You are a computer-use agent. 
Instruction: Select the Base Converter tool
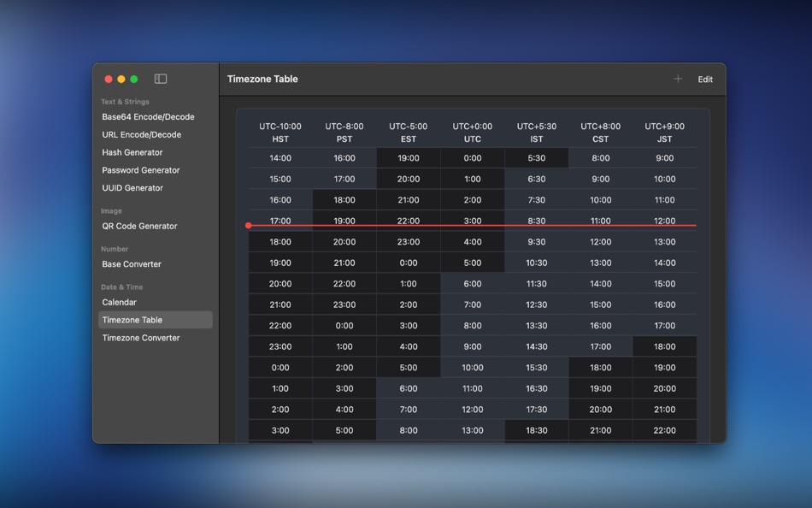tap(131, 263)
